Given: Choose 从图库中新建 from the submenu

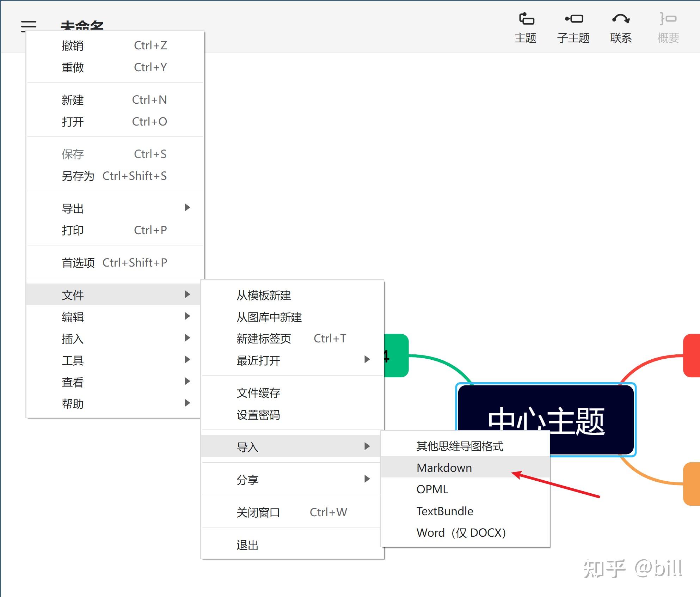Looking at the screenshot, I should point(269,317).
